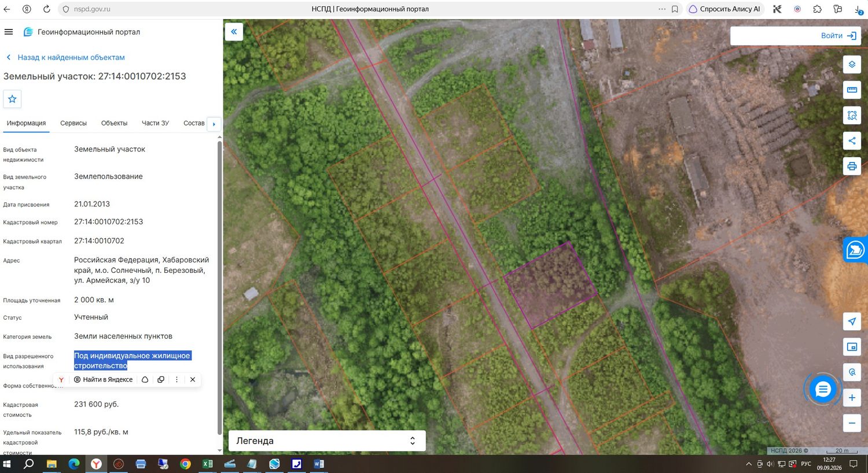This screenshot has height=473, width=868.
Task: Locate my position on the map
Action: [852, 322]
